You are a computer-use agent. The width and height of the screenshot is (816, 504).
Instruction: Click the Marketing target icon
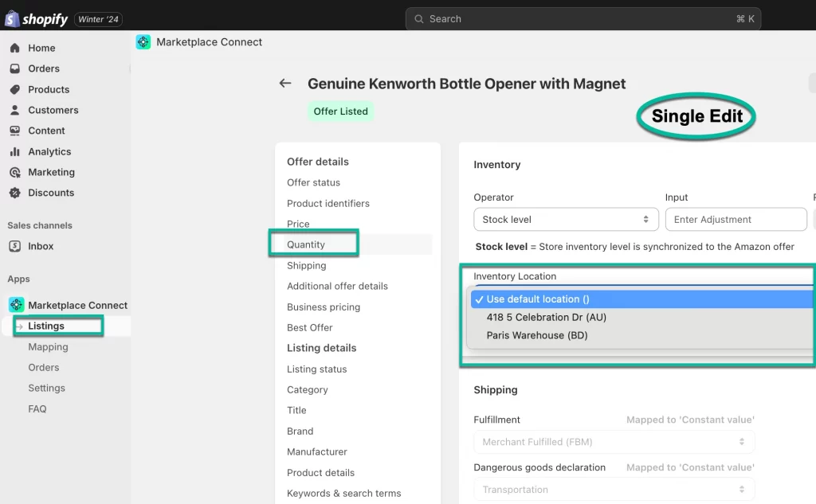pos(15,172)
